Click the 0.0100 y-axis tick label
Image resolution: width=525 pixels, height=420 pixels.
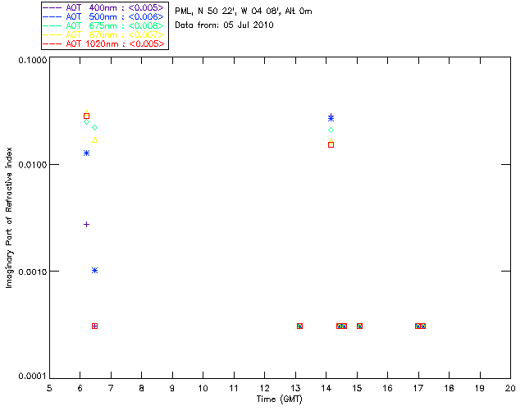(x=33, y=165)
